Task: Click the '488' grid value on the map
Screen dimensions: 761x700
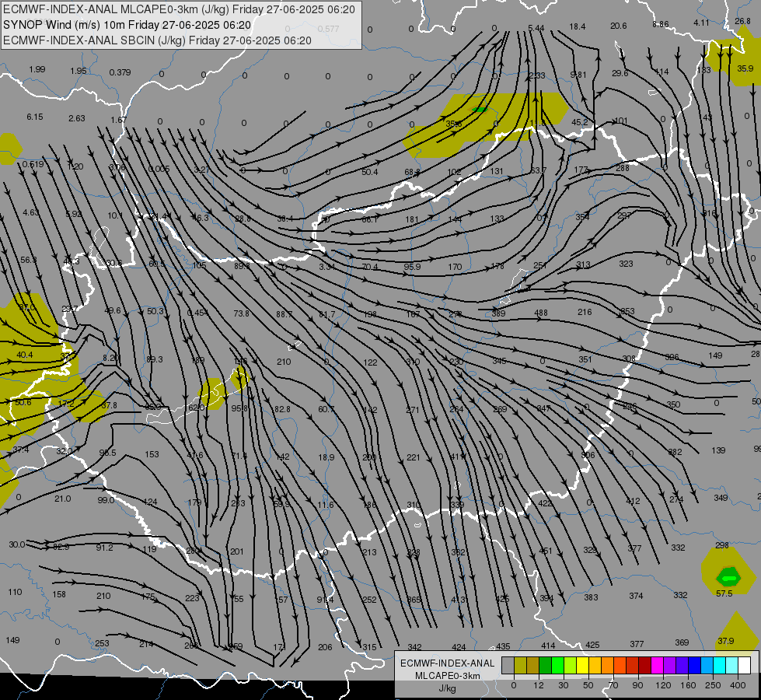Action: click(541, 313)
